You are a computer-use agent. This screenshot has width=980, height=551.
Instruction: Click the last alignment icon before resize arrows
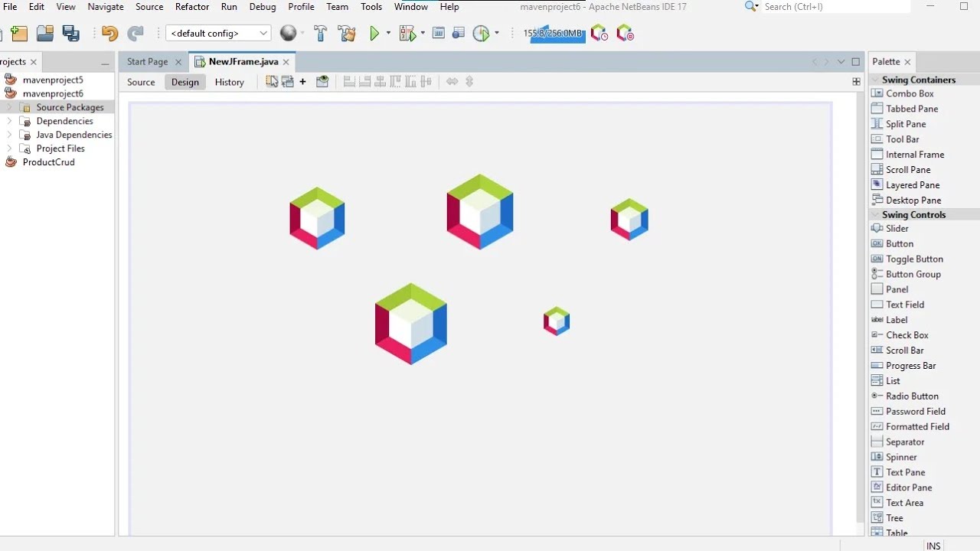(426, 82)
